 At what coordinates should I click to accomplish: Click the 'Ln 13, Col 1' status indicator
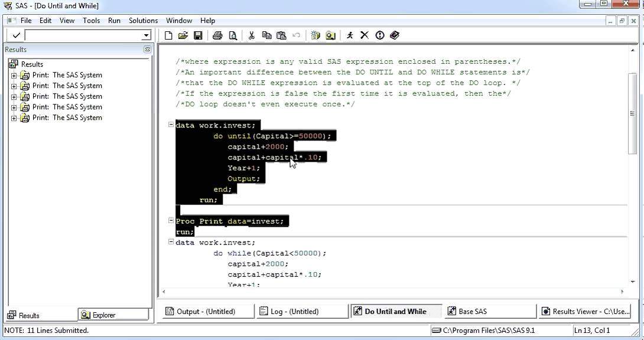(592, 330)
